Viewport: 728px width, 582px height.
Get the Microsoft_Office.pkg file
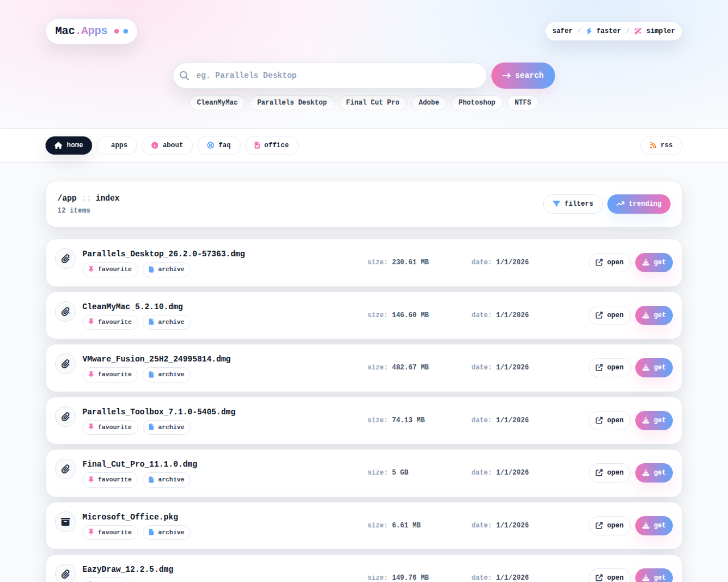point(653,526)
